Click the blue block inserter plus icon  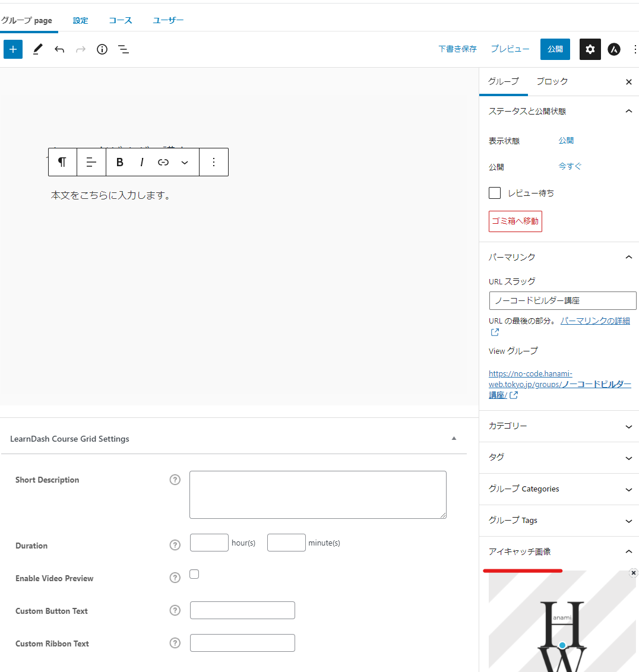click(x=13, y=49)
